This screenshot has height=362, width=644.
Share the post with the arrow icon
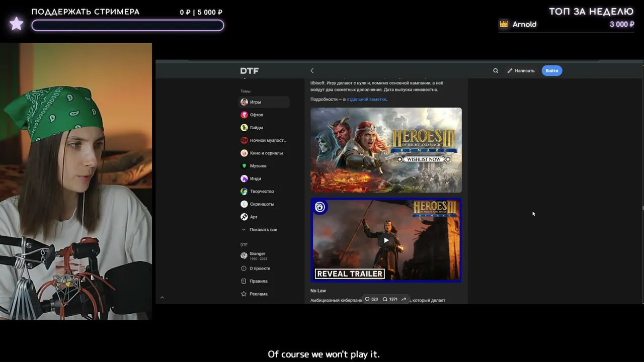pyautogui.click(x=404, y=299)
